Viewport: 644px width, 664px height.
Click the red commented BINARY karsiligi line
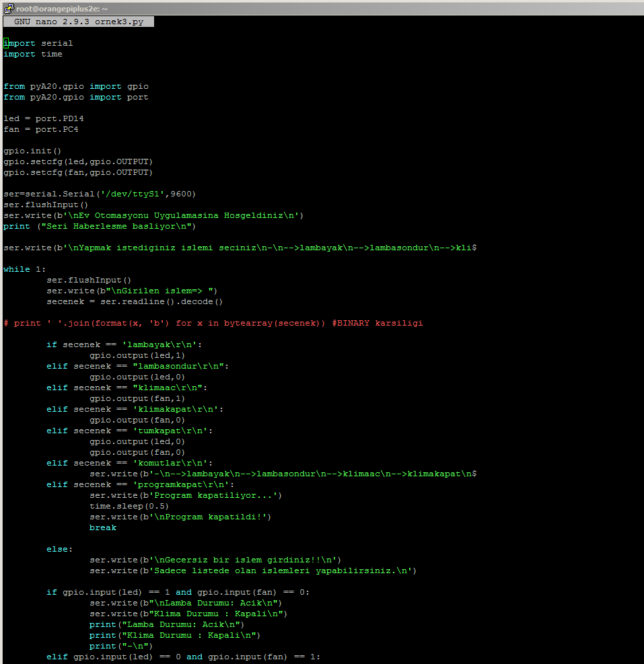(x=213, y=322)
